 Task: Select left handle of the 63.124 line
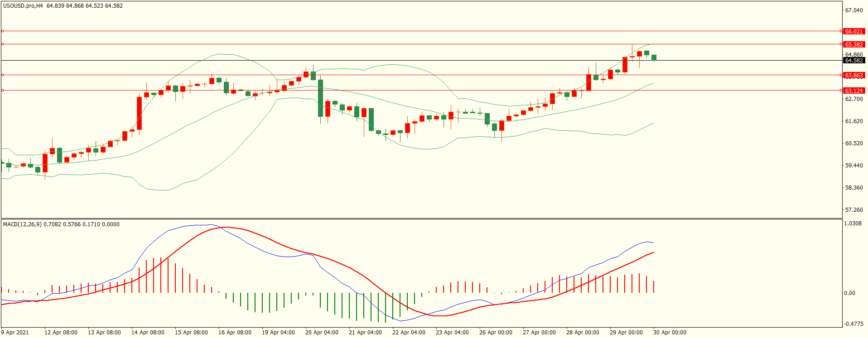click(x=3, y=90)
